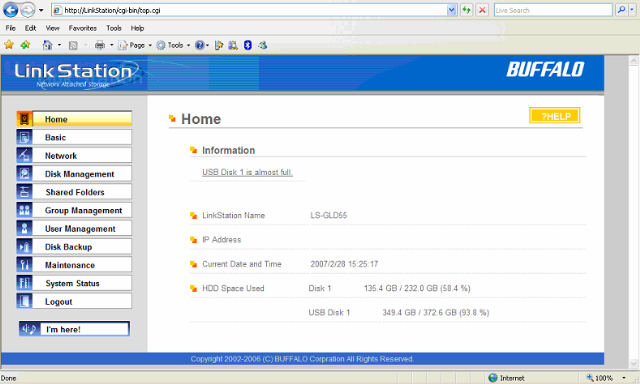Click the LS-GLD55 LinkStation name value
This screenshot has height=384, width=640.
coord(329,215)
